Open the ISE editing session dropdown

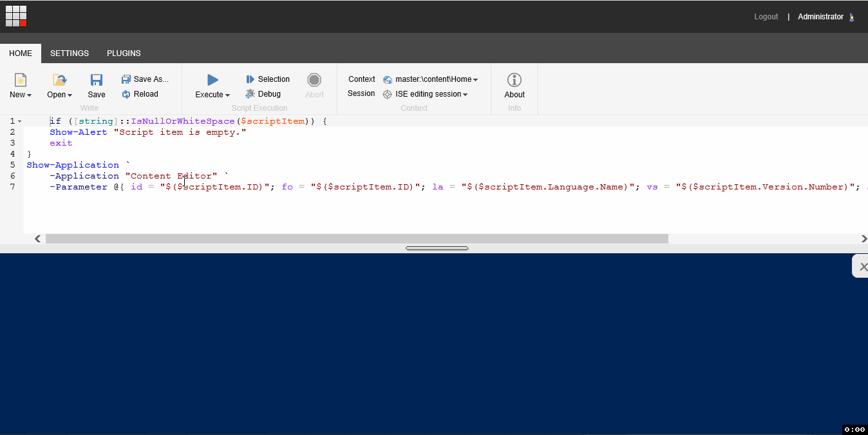431,94
